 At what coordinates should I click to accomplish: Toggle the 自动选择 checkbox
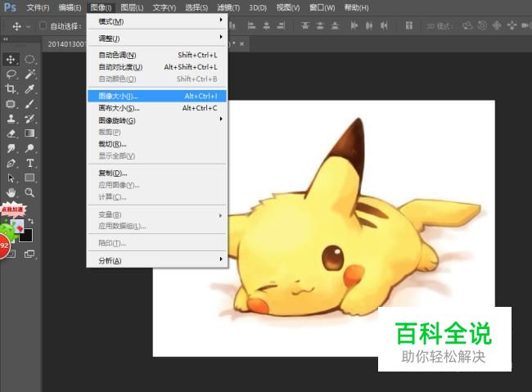point(43,26)
